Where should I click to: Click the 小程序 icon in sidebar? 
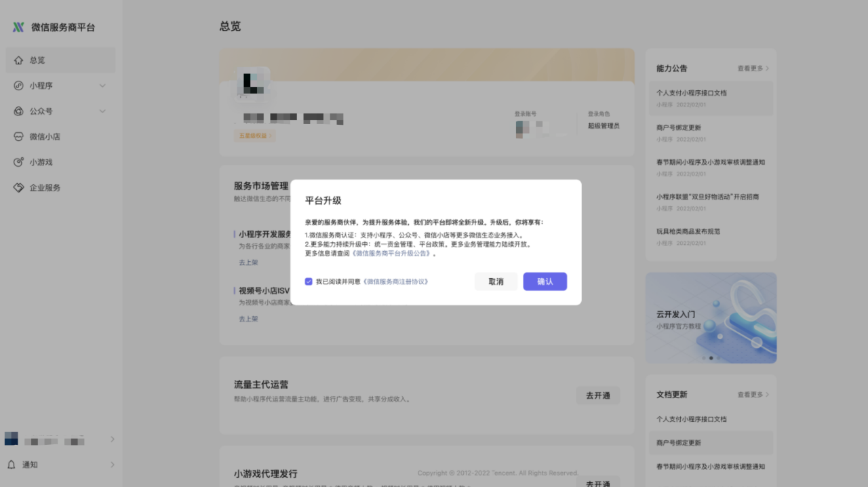coord(18,85)
